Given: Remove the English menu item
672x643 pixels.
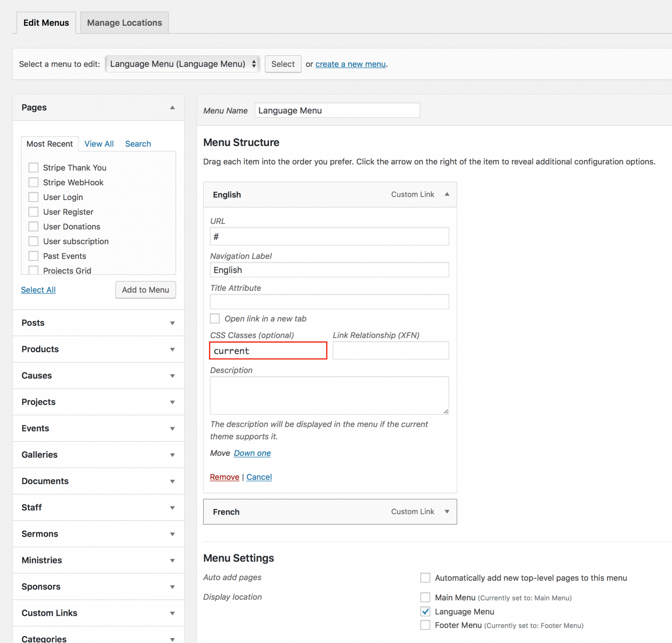Looking at the screenshot, I should [x=224, y=477].
